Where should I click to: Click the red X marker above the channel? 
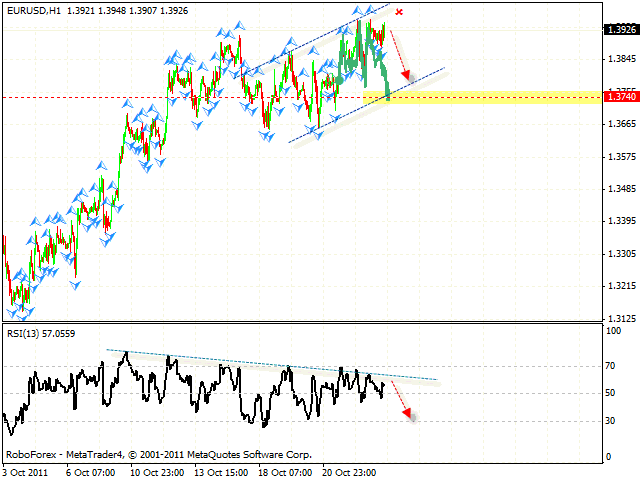[399, 12]
